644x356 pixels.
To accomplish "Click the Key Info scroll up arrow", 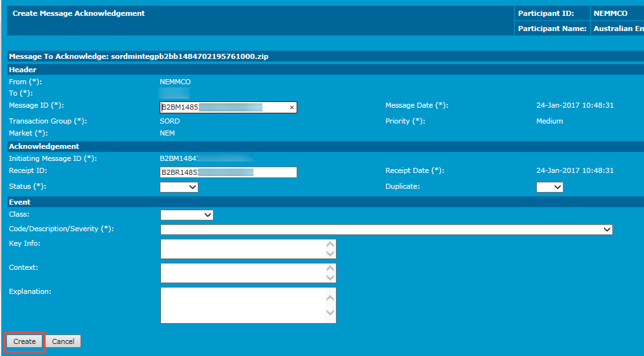I will tap(330, 245).
